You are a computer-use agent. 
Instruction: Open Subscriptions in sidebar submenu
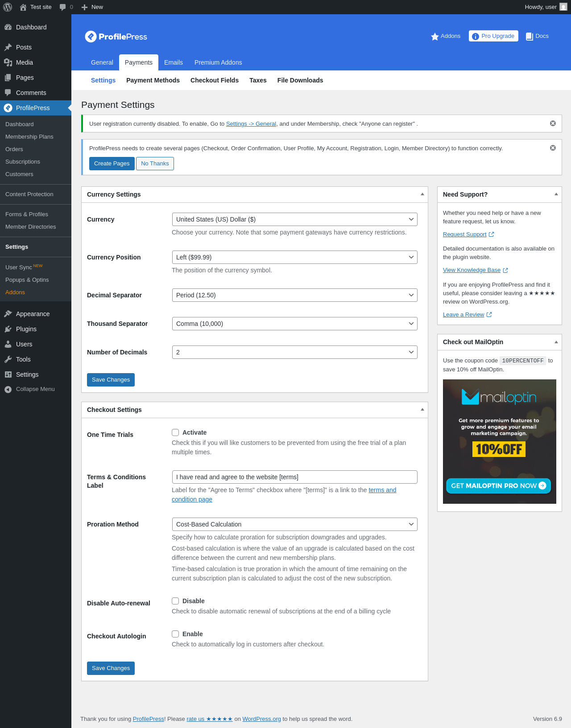pyautogui.click(x=23, y=162)
